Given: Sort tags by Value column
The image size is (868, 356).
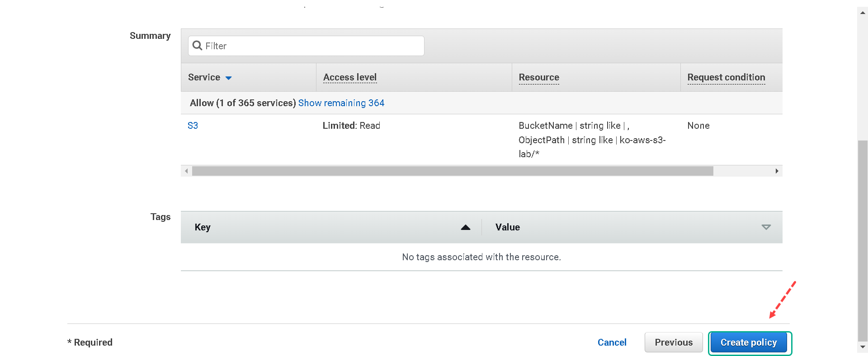Looking at the screenshot, I should 507,227.
